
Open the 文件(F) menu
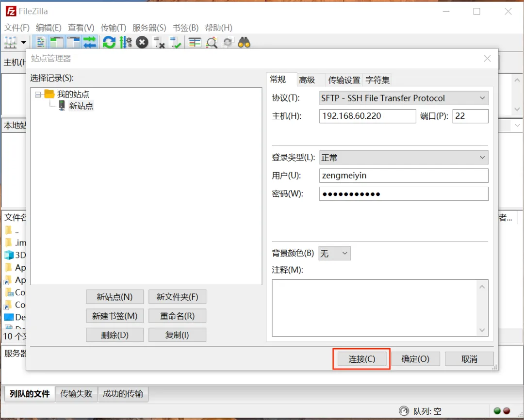[x=16, y=28]
